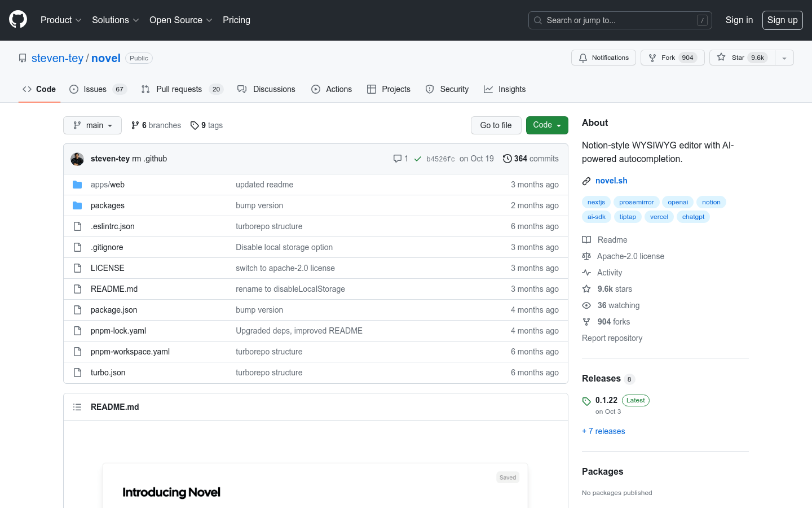Image resolution: width=812 pixels, height=508 pixels.
Task: Click the Notifications bell button
Action: [603, 58]
